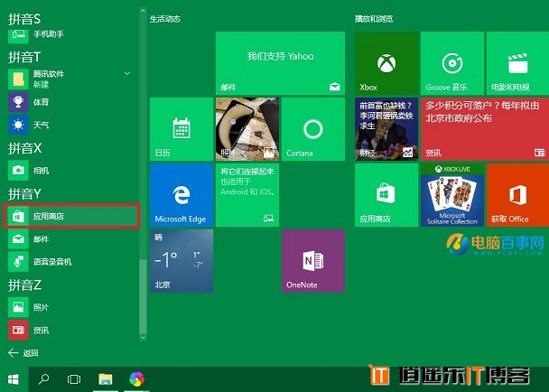Open the Cortana tile
Viewport: 549px width, 392px height.
pyautogui.click(x=313, y=129)
